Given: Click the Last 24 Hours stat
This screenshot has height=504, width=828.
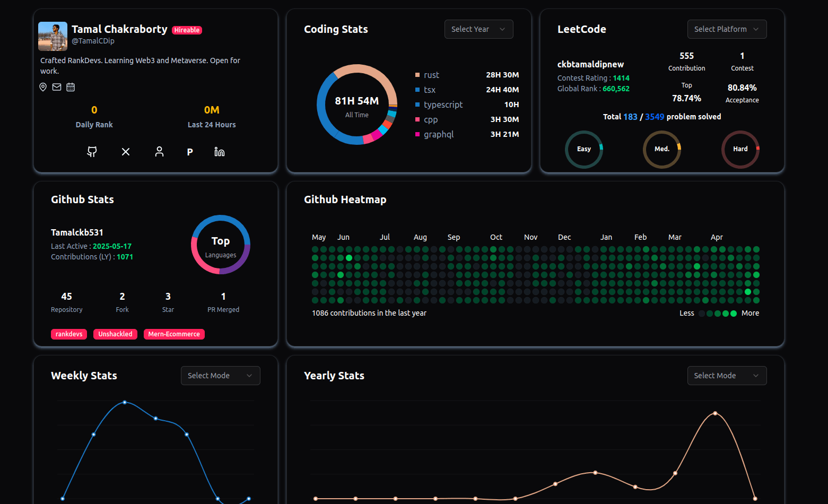Looking at the screenshot, I should pyautogui.click(x=212, y=117).
